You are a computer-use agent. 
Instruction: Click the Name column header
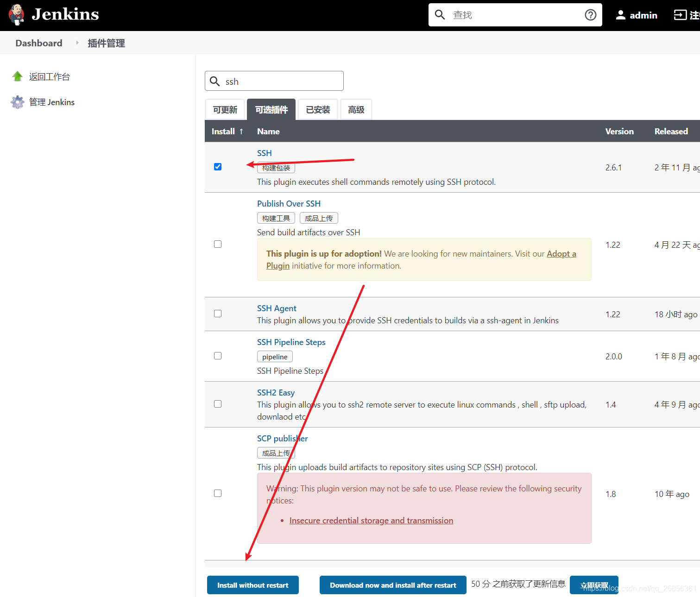tap(268, 132)
